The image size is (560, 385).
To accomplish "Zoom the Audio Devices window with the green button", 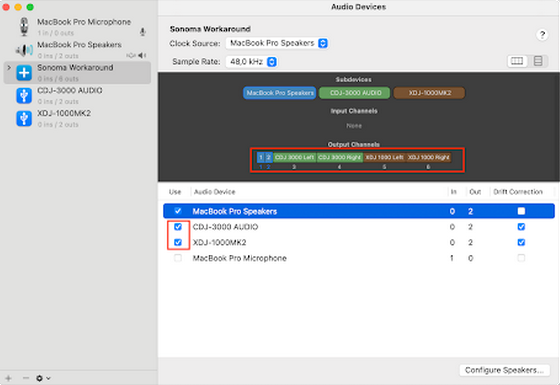I will click(x=30, y=7).
